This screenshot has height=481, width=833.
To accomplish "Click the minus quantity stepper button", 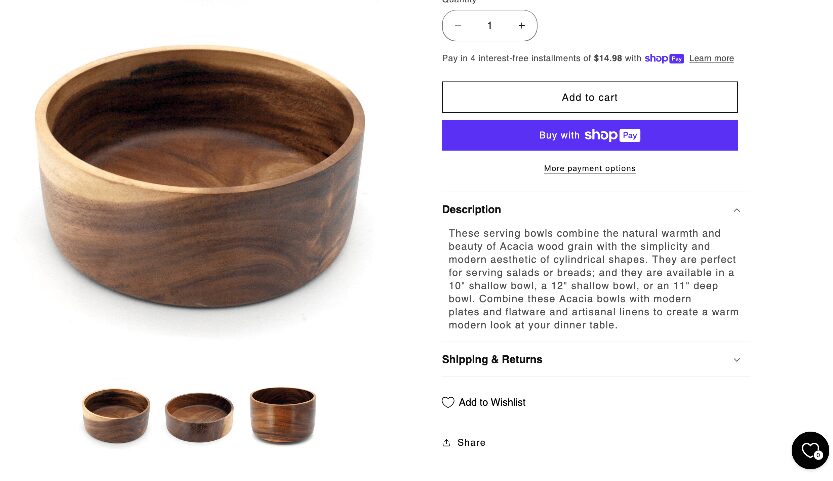I will pos(458,26).
